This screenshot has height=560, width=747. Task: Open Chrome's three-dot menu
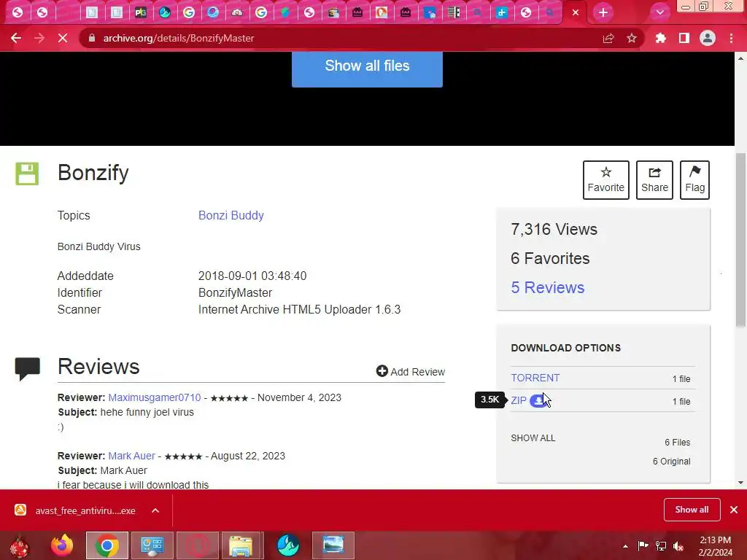[x=731, y=38]
